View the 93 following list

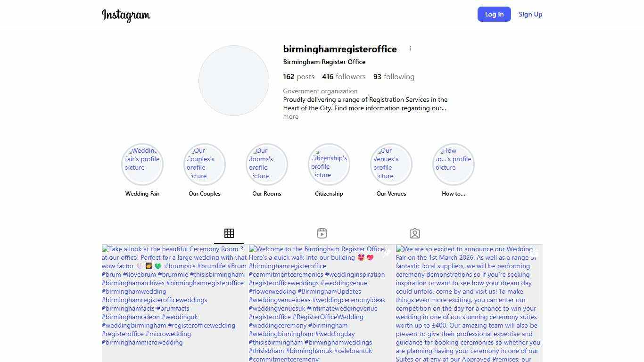(x=394, y=77)
